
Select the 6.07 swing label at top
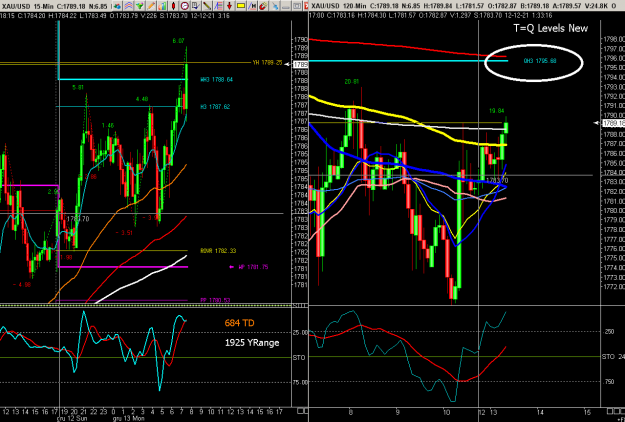tap(179, 41)
